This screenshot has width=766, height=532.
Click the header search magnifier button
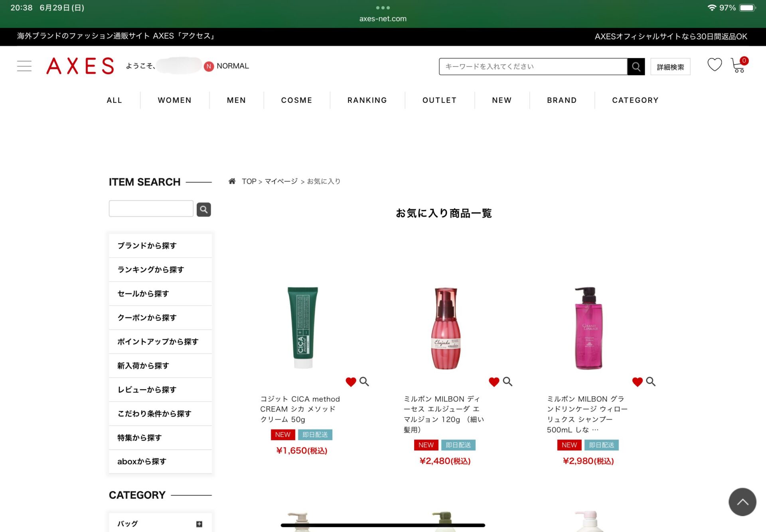click(636, 67)
